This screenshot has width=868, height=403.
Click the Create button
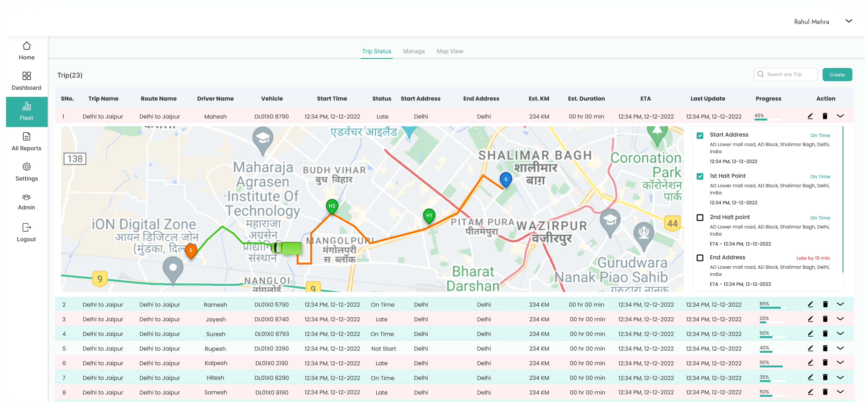pos(837,74)
